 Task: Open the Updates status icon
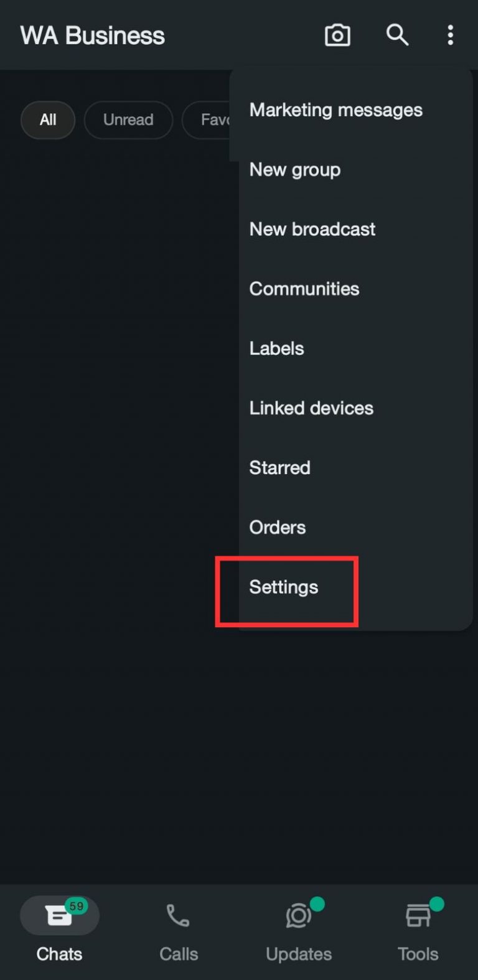299,916
